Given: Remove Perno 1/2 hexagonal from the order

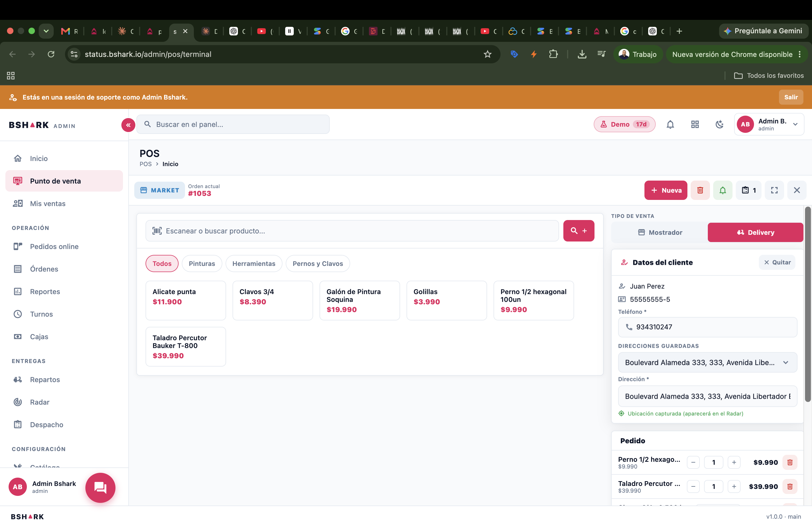Looking at the screenshot, I should tap(790, 462).
